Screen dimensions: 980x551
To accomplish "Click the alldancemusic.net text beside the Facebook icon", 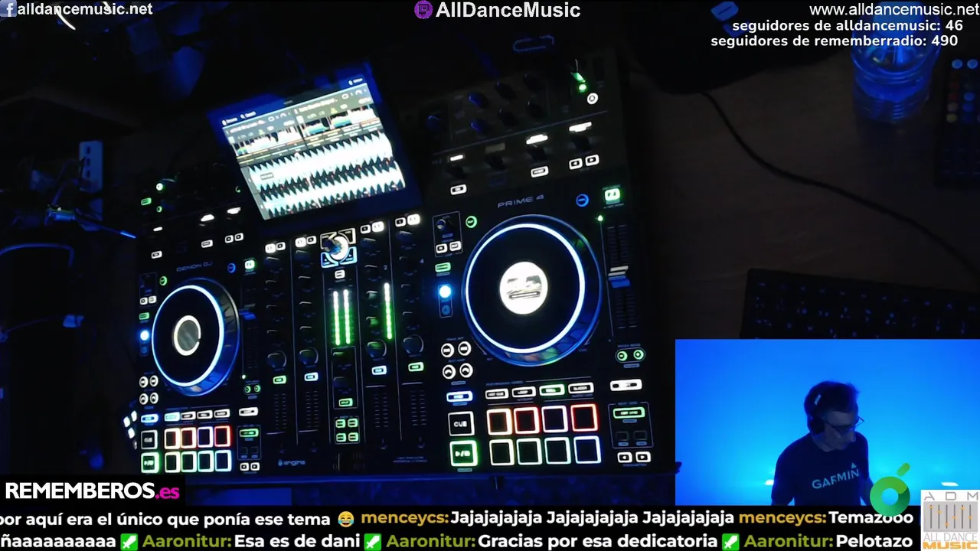I will click(x=85, y=9).
